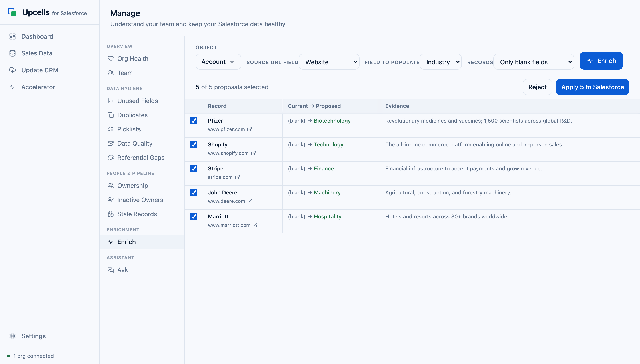Click Apply 5 to Salesforce button

pyautogui.click(x=592, y=87)
